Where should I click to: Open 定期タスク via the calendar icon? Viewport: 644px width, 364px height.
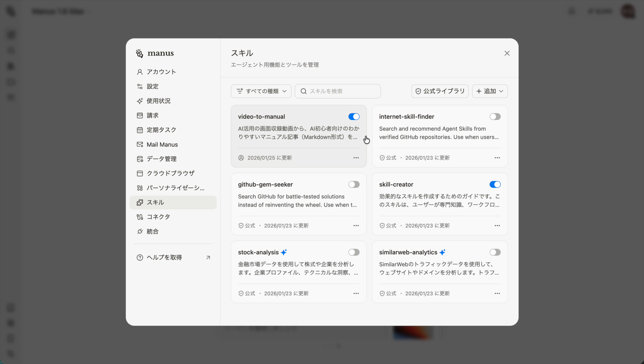point(140,130)
